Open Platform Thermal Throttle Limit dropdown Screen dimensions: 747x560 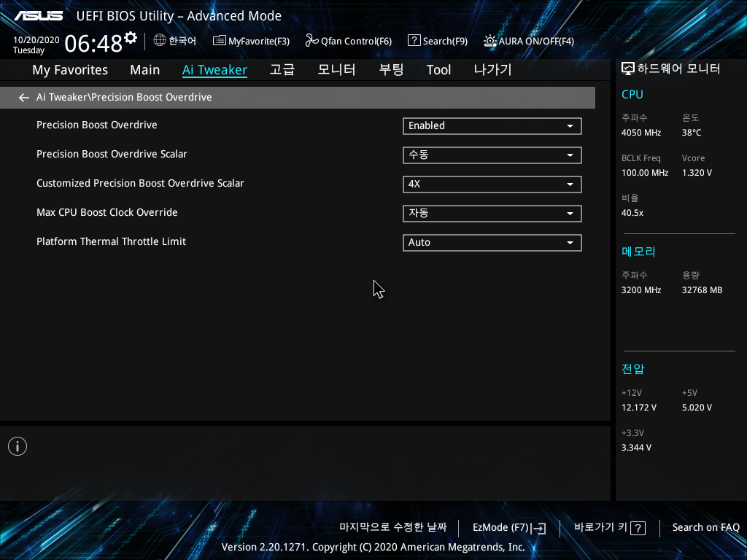[x=492, y=243]
